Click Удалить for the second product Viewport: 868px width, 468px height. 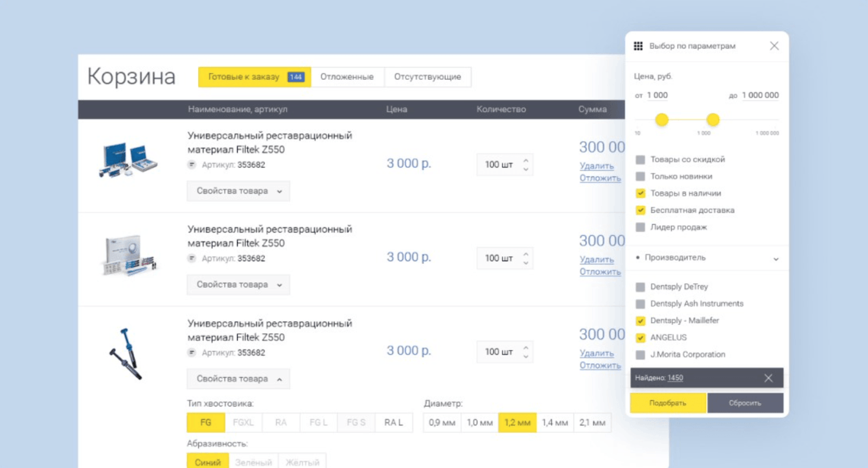597,259
